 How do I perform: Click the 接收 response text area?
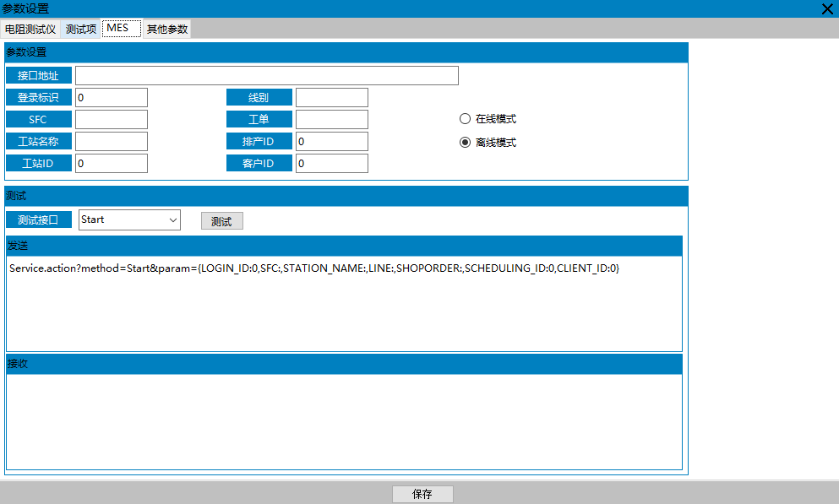point(344,422)
